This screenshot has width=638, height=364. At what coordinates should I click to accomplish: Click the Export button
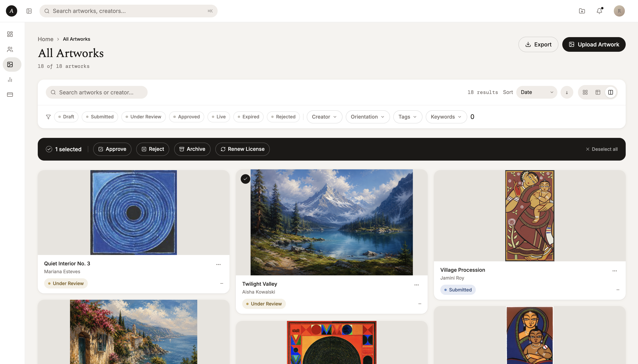[x=538, y=45]
